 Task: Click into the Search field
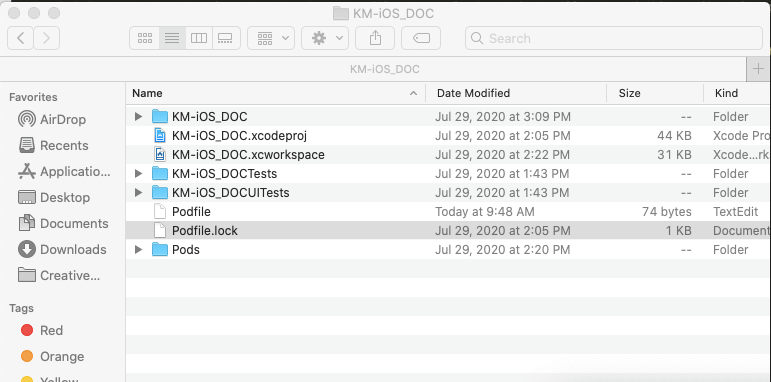(614, 38)
